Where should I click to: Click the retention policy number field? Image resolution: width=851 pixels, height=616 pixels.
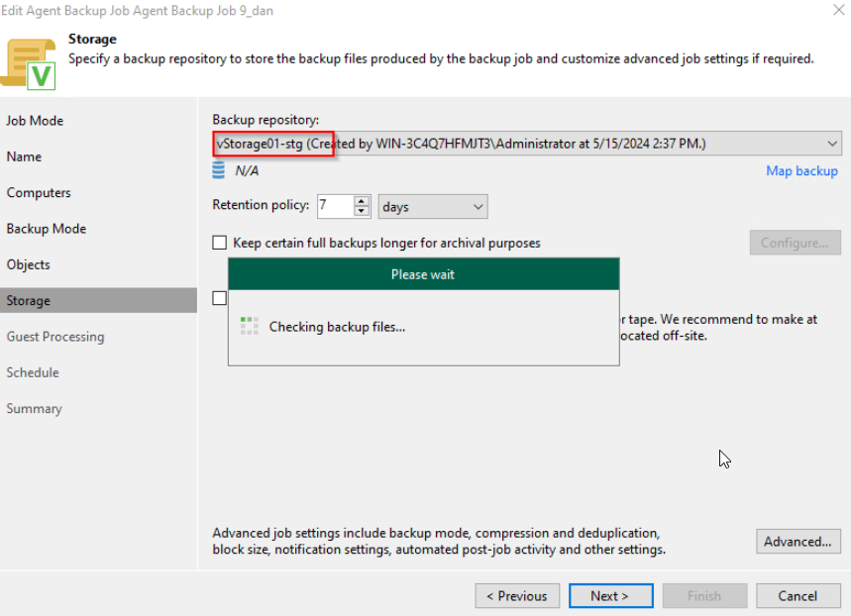[334, 207]
